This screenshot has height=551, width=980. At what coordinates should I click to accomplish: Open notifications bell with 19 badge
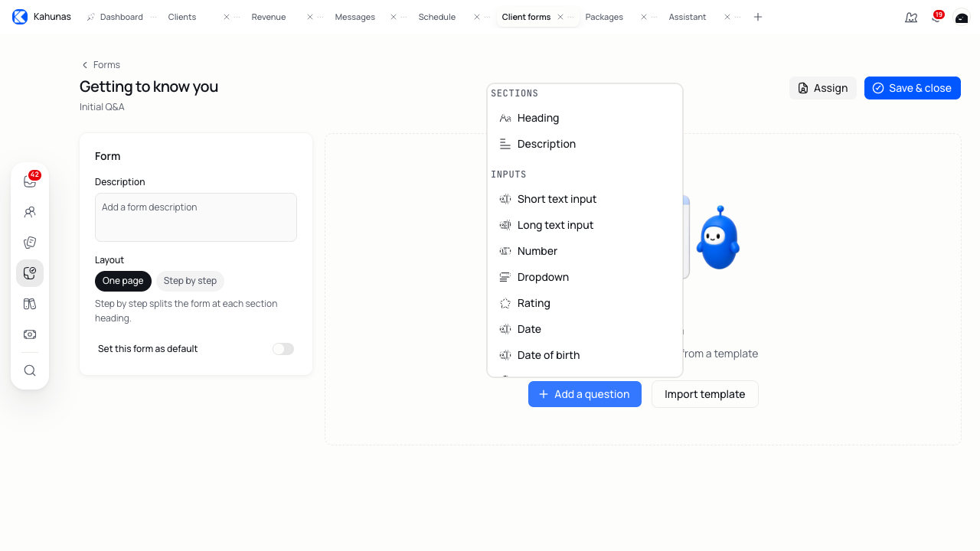[x=936, y=17]
